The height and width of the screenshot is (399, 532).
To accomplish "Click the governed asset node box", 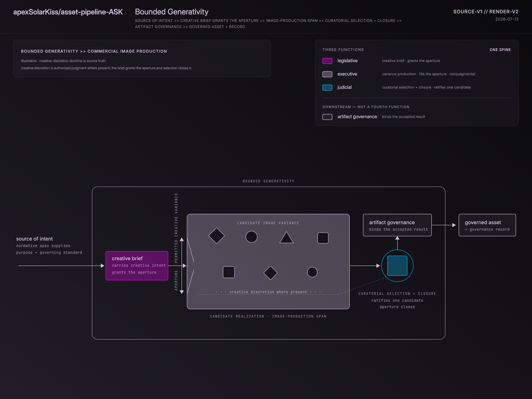I will (x=487, y=225).
